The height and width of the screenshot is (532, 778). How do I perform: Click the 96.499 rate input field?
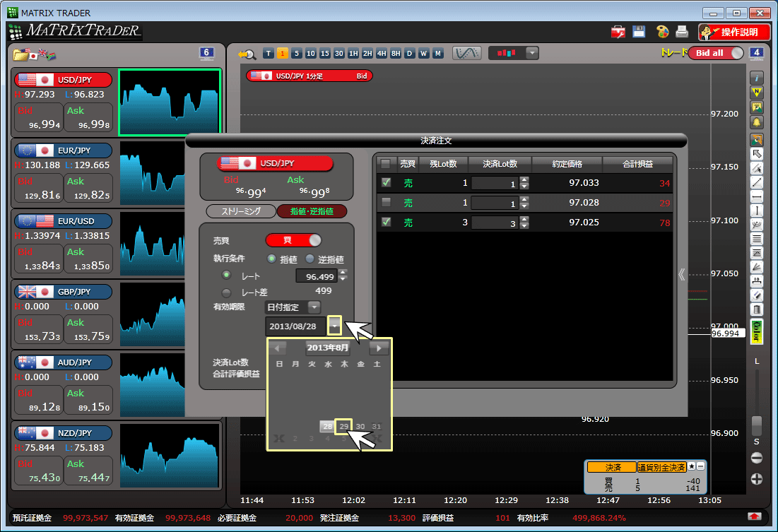[x=317, y=276]
